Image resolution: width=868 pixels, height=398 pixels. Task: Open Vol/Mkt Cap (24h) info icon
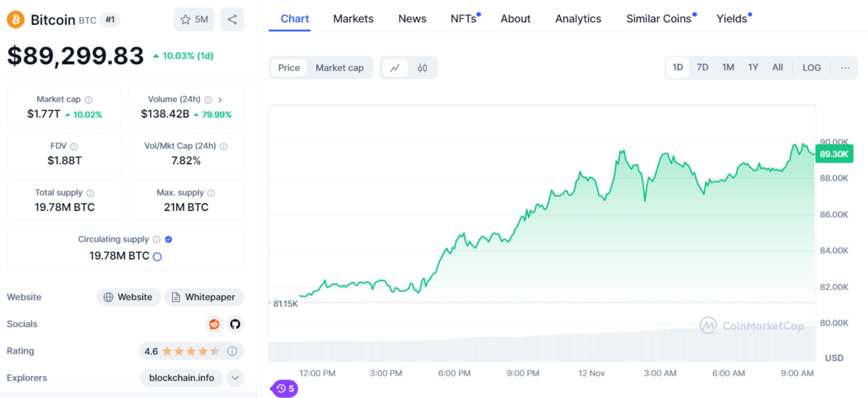[x=224, y=147]
